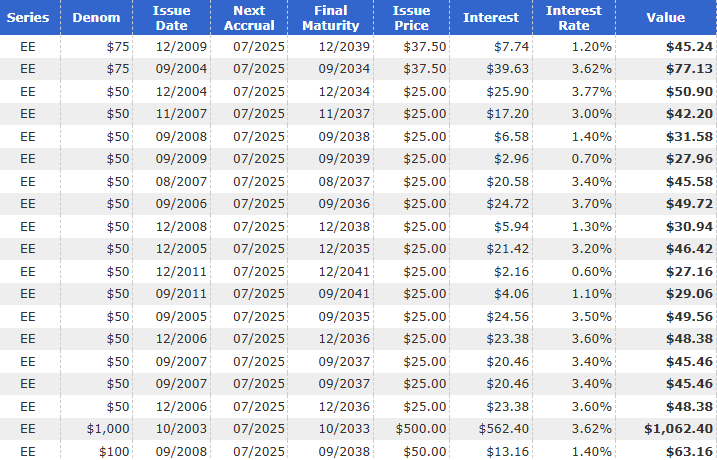Select final maturity 12/2035
This screenshot has width=717, height=460.
[x=344, y=249]
